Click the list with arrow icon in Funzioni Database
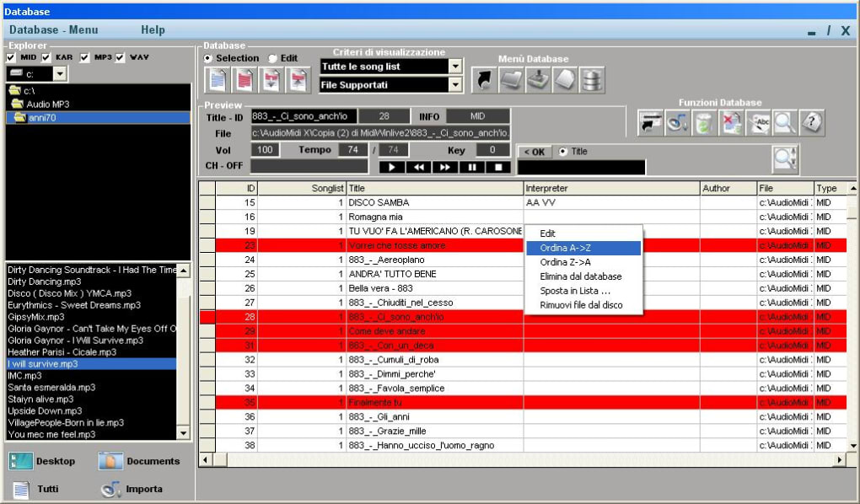This screenshot has height=504, width=860. [651, 122]
